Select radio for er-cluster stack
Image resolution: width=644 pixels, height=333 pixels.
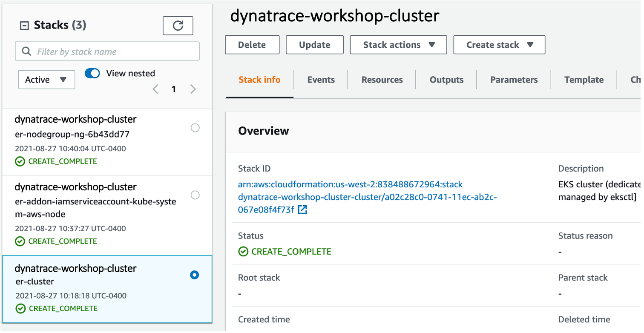coord(195,275)
